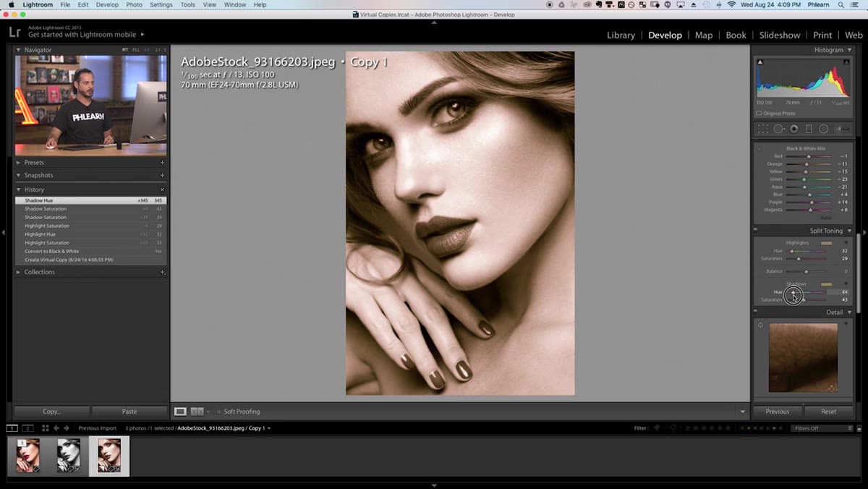868x489 pixels.
Task: Select the Red Eye Correction tool
Action: pos(793,129)
